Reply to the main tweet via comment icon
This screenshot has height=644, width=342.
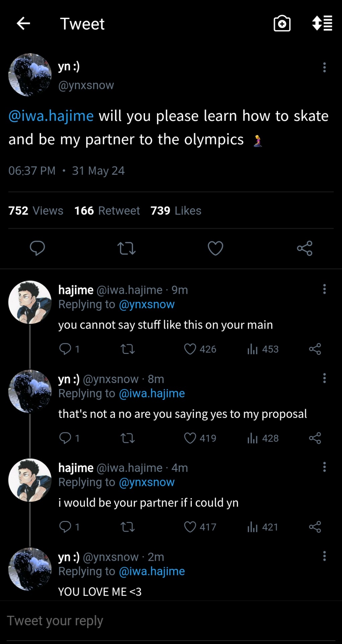click(37, 248)
